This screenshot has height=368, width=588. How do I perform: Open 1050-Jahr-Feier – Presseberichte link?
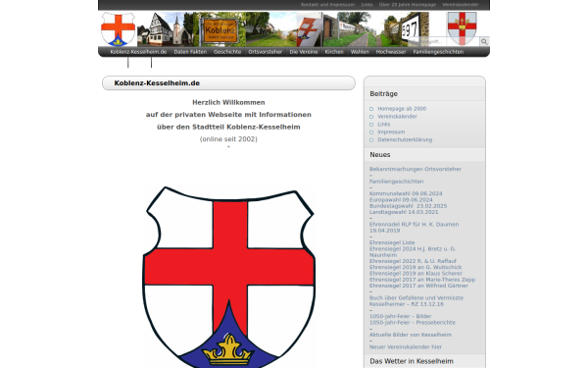(x=413, y=323)
